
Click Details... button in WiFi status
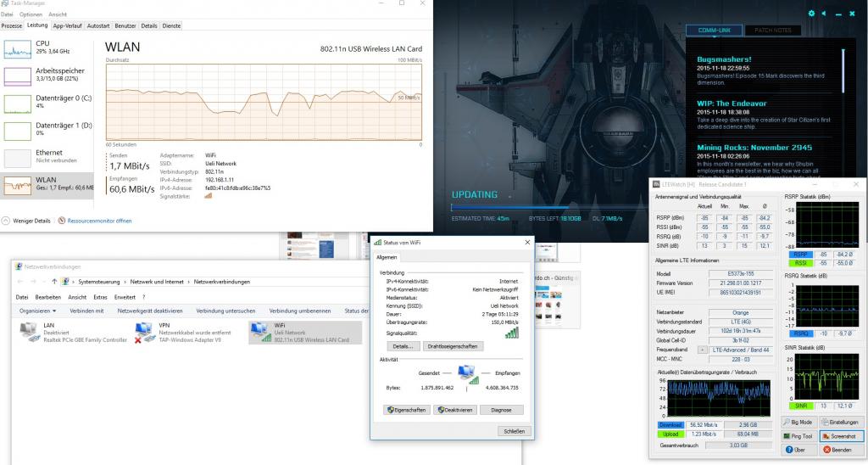(403, 346)
